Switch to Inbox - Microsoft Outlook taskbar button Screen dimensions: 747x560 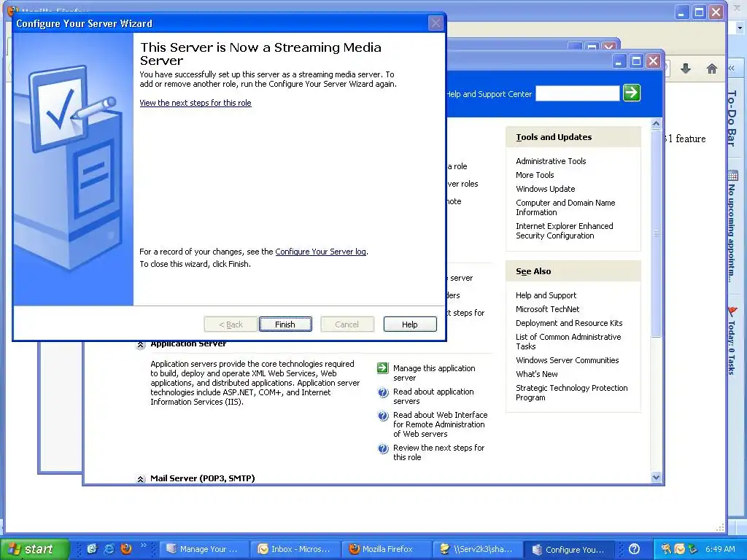(295, 549)
